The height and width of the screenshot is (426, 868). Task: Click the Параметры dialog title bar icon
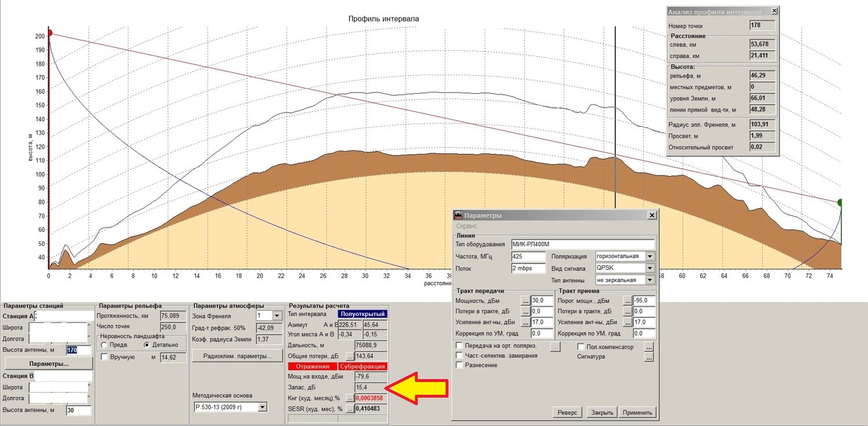[x=458, y=215]
